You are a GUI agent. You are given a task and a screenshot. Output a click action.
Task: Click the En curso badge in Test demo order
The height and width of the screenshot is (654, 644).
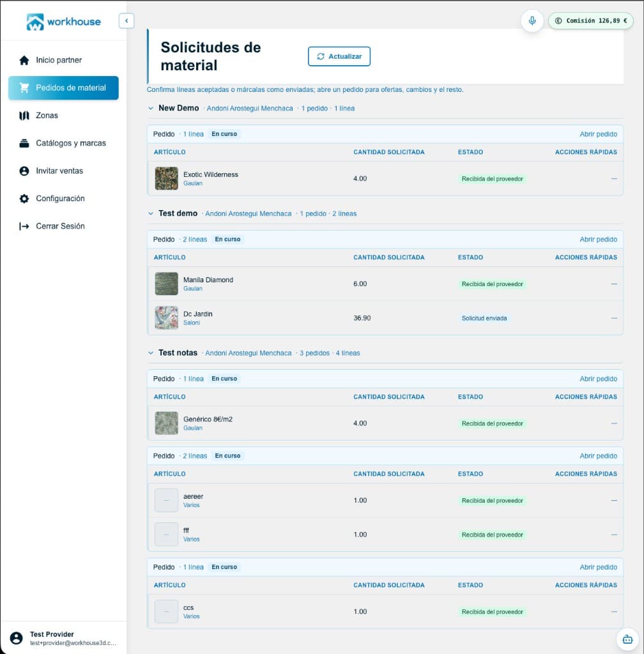click(227, 240)
